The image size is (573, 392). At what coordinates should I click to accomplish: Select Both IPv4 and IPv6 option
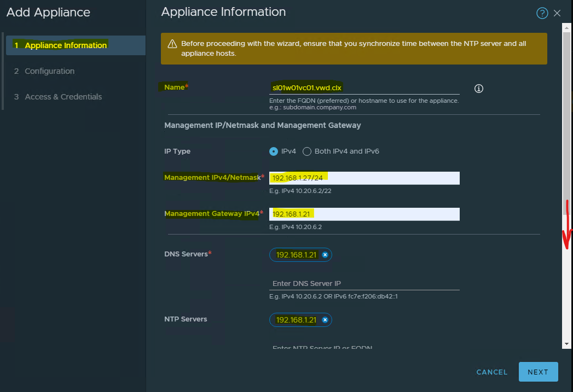[307, 151]
